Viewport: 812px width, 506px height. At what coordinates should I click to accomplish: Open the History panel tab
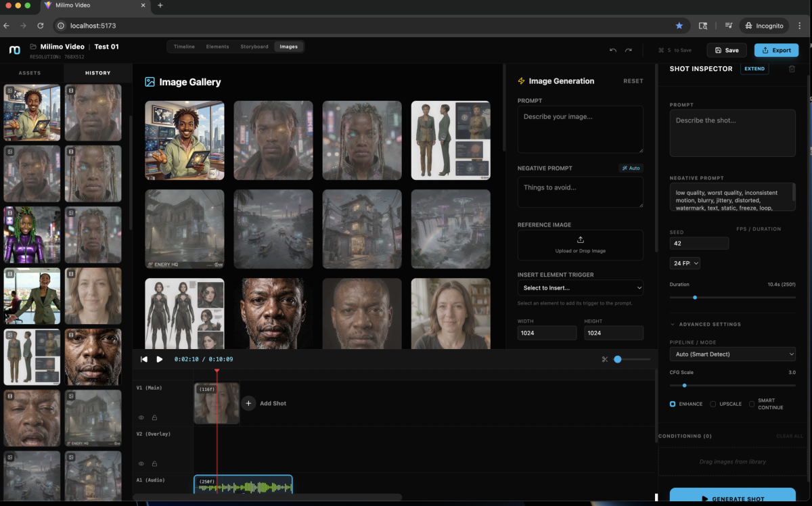click(x=97, y=72)
